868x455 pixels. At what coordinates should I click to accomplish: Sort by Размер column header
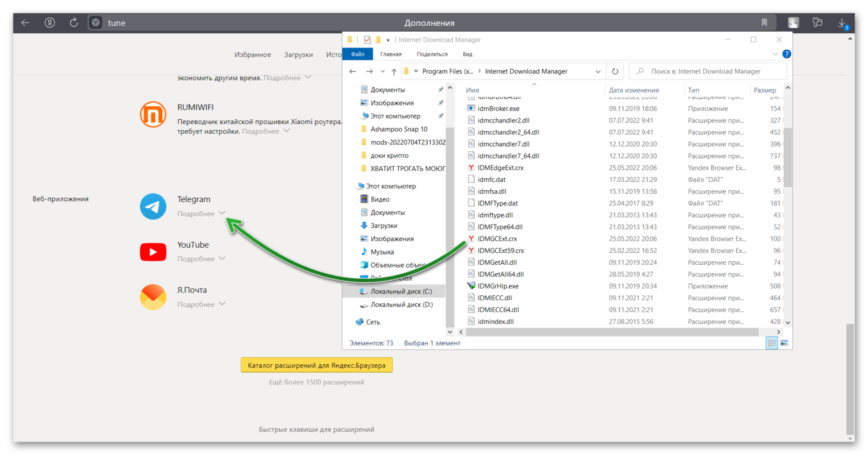pyautogui.click(x=765, y=90)
